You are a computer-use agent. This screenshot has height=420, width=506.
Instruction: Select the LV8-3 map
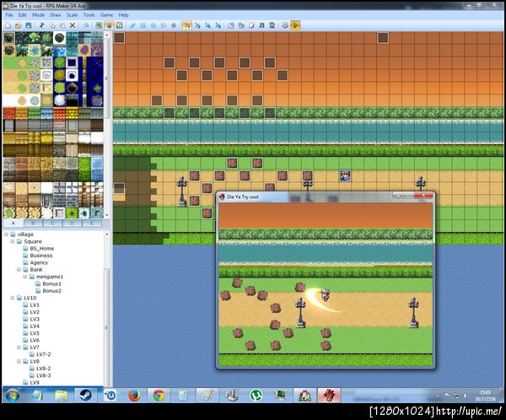click(44, 375)
